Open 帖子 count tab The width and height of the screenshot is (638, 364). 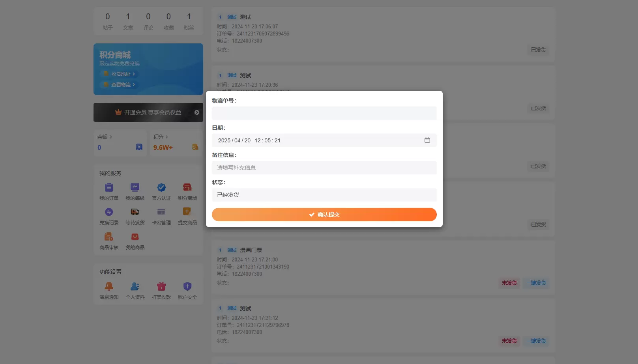(108, 21)
